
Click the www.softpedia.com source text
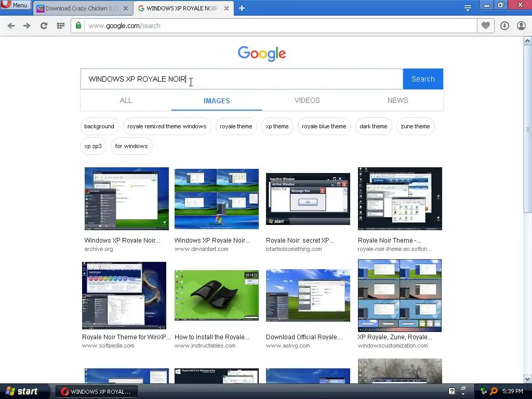[108, 345]
